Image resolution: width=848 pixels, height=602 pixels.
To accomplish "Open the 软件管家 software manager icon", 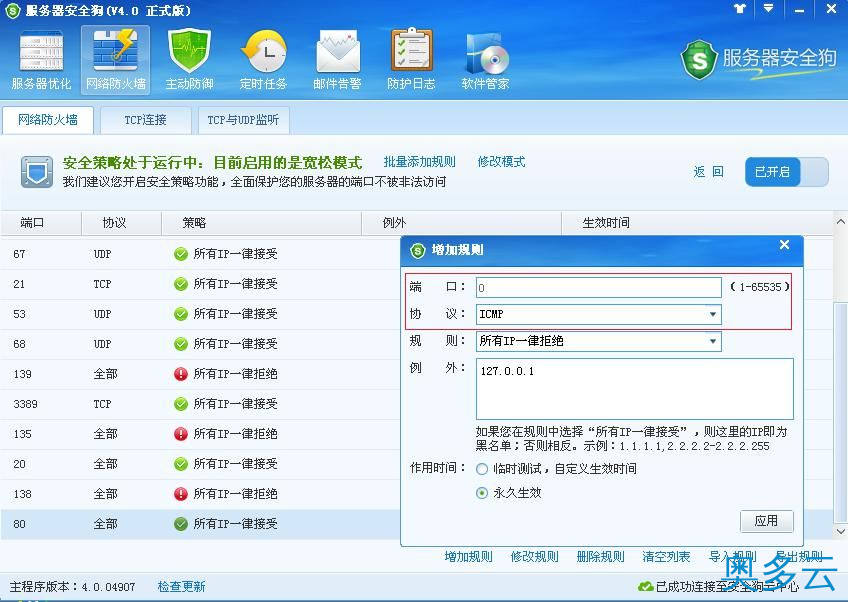I will pos(486,60).
